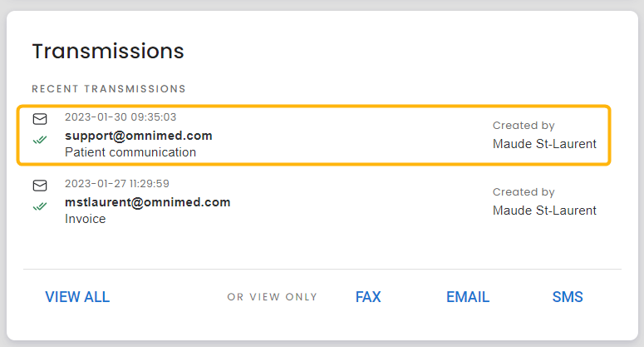The width and height of the screenshot is (644, 347).
Task: Open the Invoice transmission entry
Action: 314,202
